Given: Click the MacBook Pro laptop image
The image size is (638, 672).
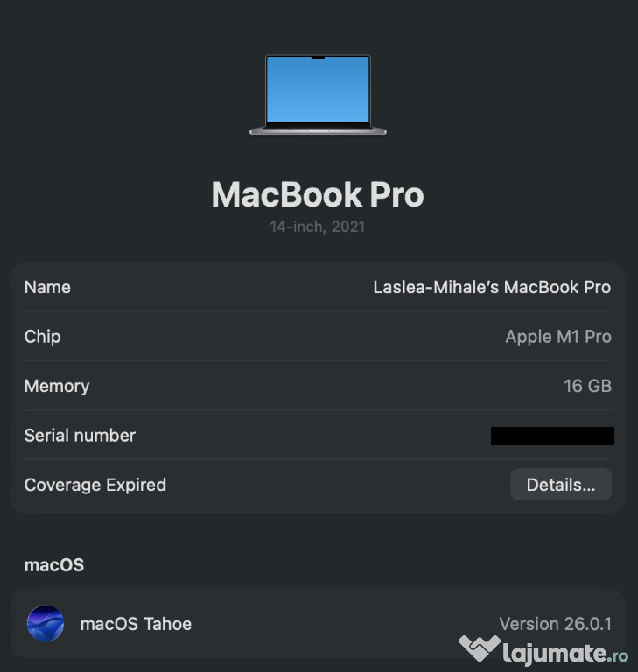Looking at the screenshot, I should [318, 95].
